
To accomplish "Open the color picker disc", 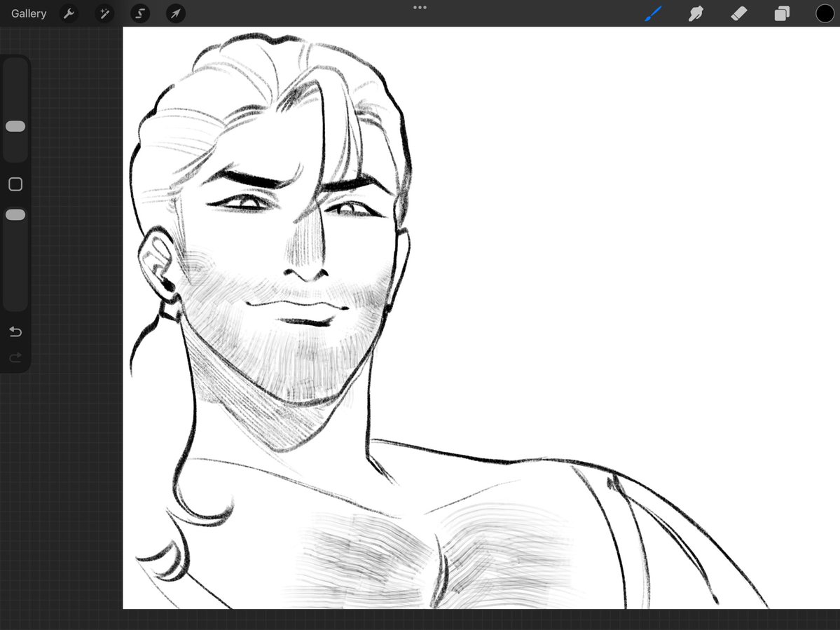I will coord(825,13).
